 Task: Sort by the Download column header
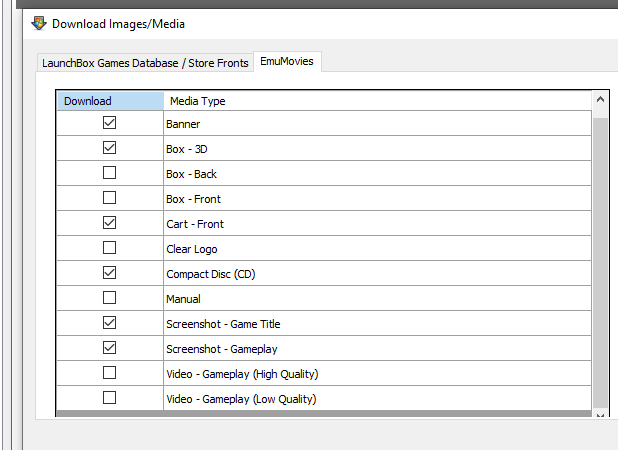tap(110, 101)
